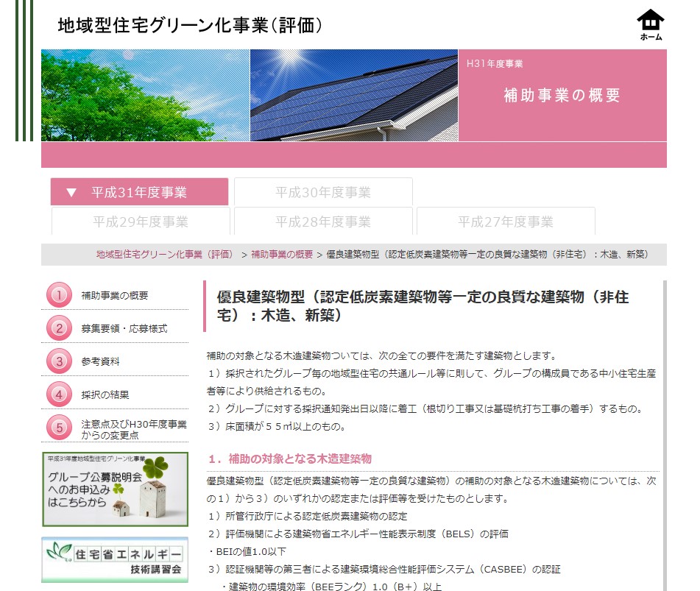Switch to the 平成29年度事業 tab
Screen dimensions: 700x591
[141, 222]
